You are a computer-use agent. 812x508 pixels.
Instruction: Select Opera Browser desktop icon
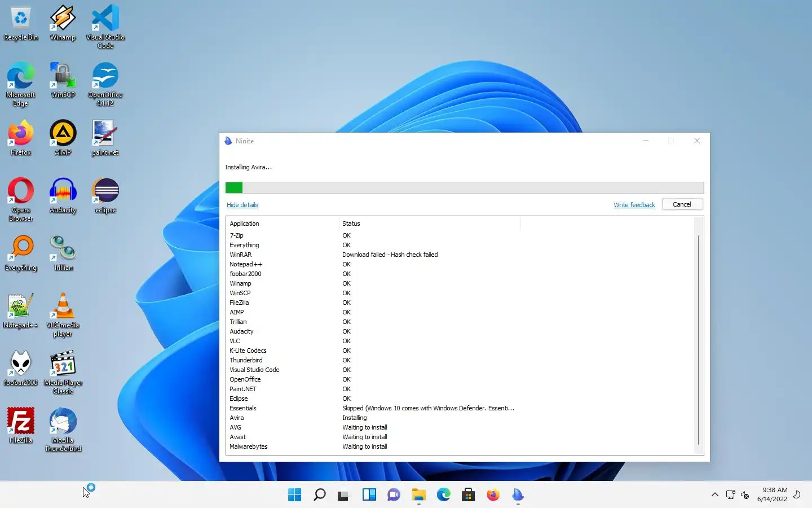(21, 200)
